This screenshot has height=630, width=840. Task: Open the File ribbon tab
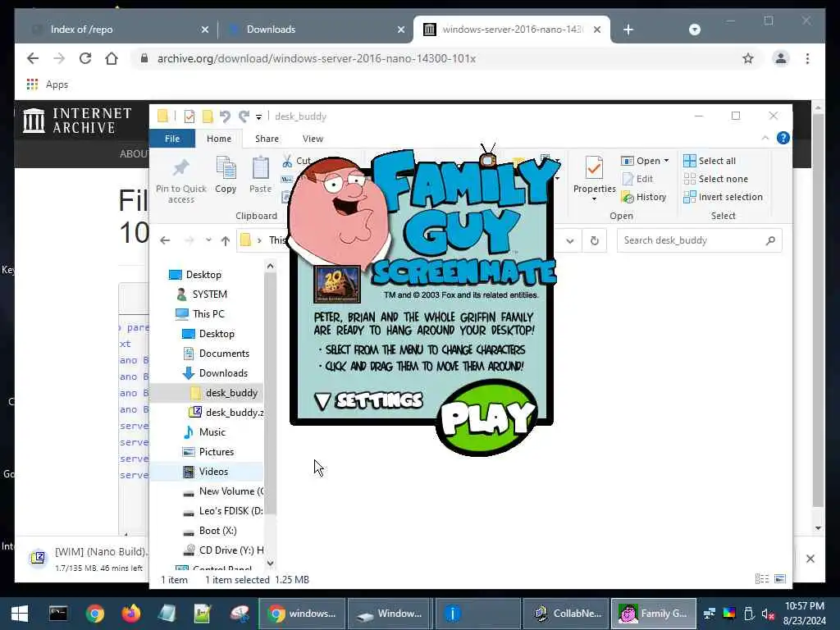point(172,139)
